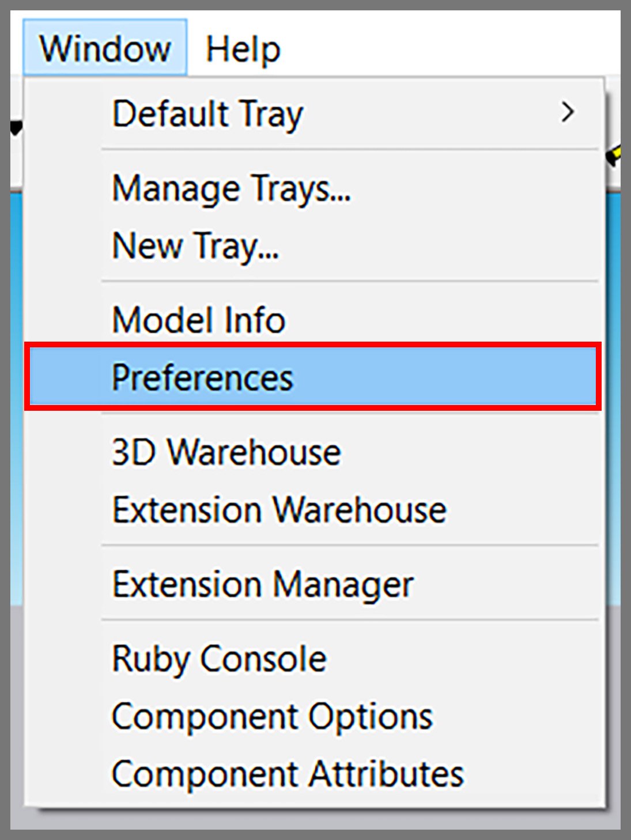Click the black toolbar icon at left edge

click(x=16, y=128)
